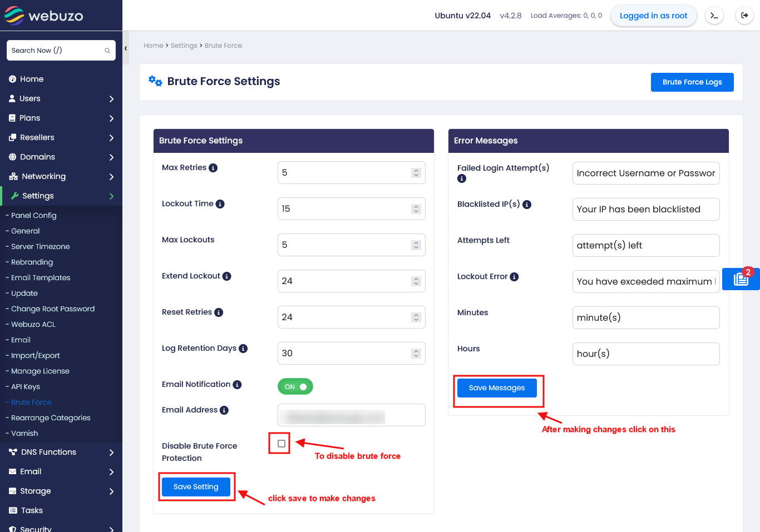The width and height of the screenshot is (760, 532).
Task: Click the Blacklisted IP(s) info icon
Action: coord(527,205)
